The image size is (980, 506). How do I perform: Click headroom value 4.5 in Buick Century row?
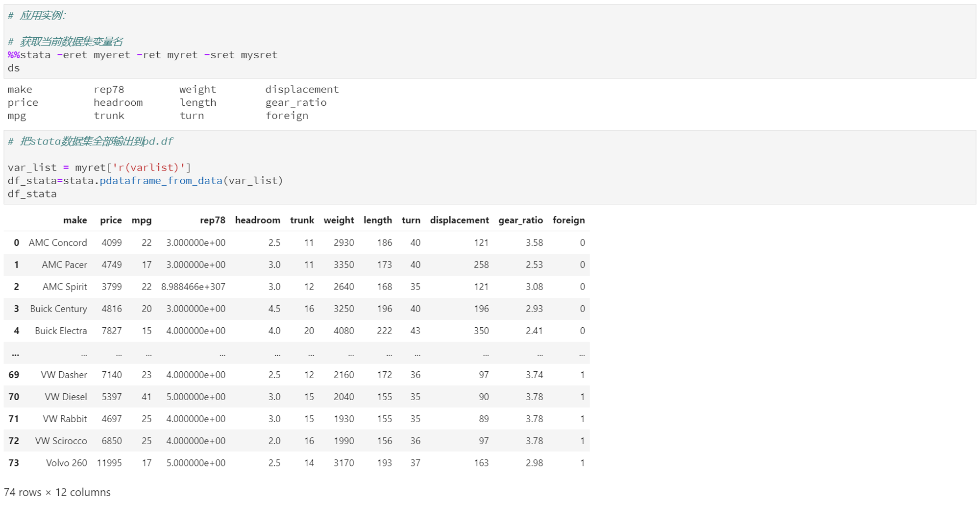(274, 309)
